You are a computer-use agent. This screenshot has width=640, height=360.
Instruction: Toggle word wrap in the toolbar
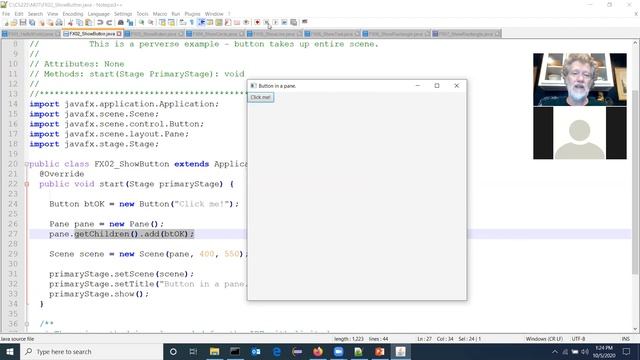point(182,22)
